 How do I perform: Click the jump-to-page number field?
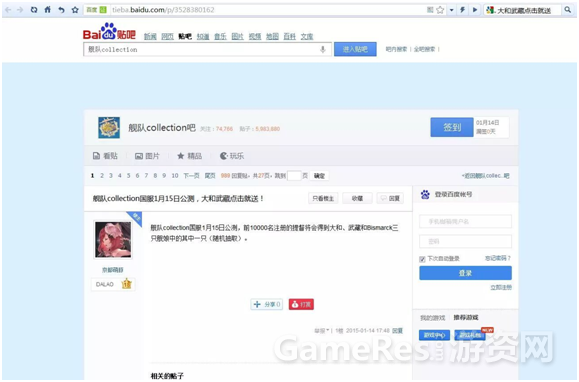pos(294,176)
